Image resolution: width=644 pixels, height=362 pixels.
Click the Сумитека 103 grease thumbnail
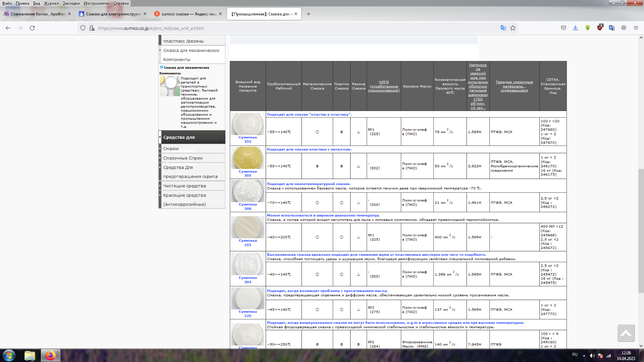[x=248, y=227]
